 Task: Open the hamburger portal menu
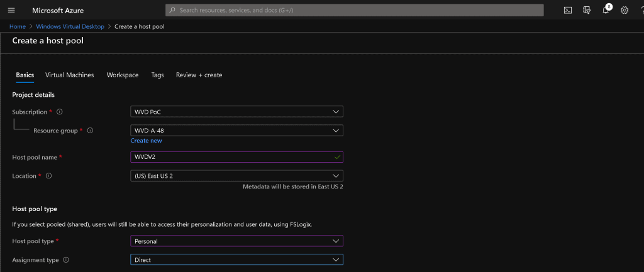[11, 10]
